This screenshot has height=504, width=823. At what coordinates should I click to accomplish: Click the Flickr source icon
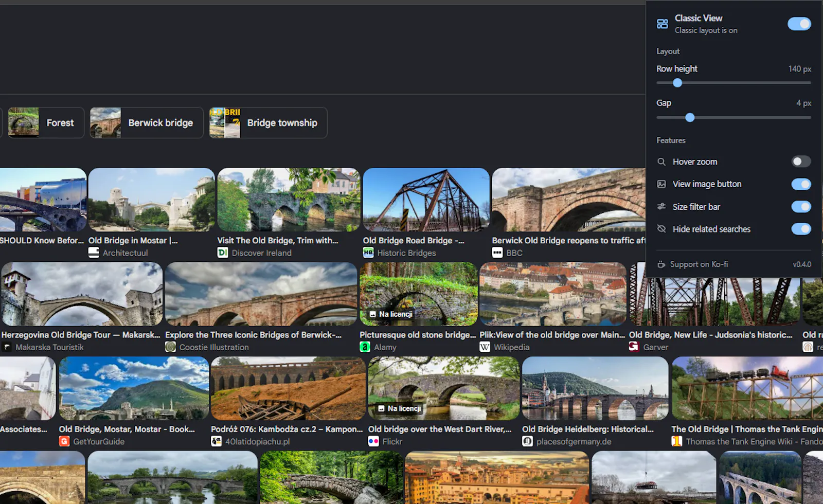coord(373,441)
